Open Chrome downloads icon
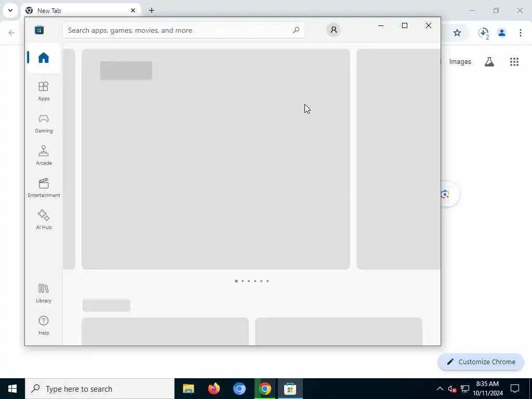Image resolution: width=532 pixels, height=399 pixels. 483,33
